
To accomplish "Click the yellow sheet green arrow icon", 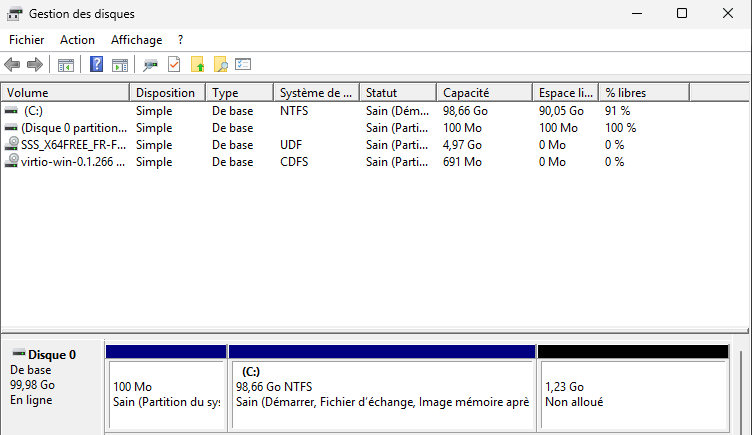I will coord(198,65).
